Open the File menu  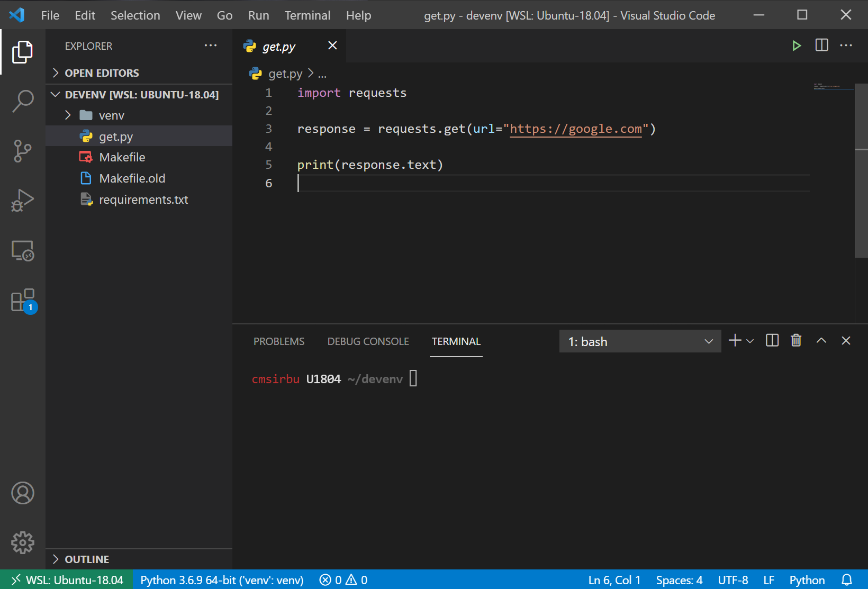click(50, 15)
